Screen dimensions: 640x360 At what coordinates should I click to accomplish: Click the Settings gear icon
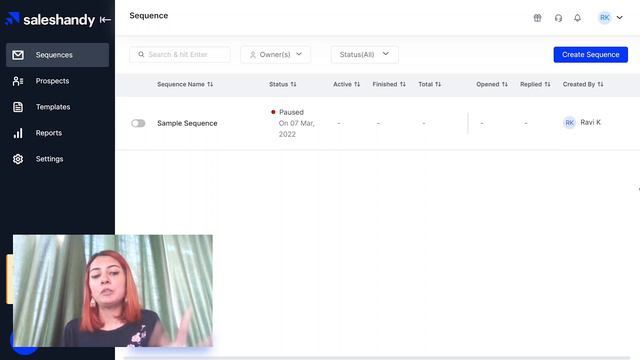(18, 159)
